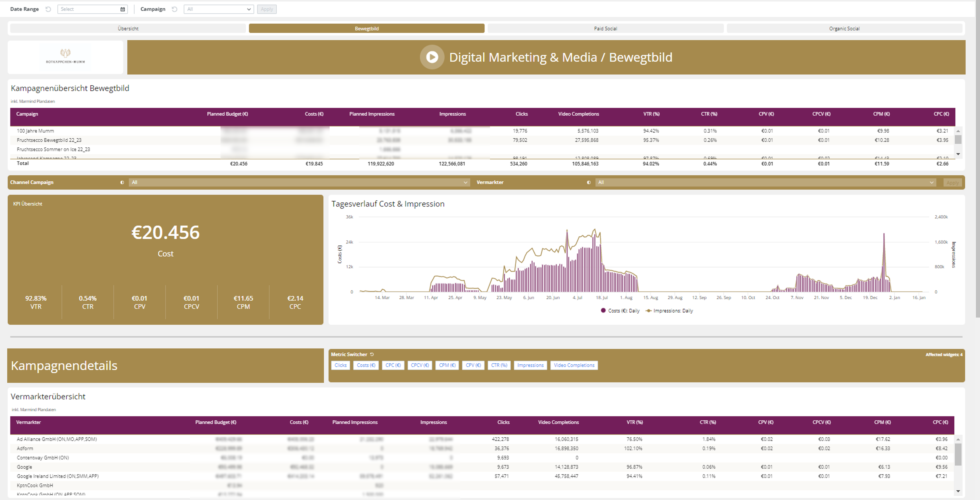Select the CTR (%) metric toggle
The height and width of the screenshot is (500, 980).
pyautogui.click(x=499, y=365)
